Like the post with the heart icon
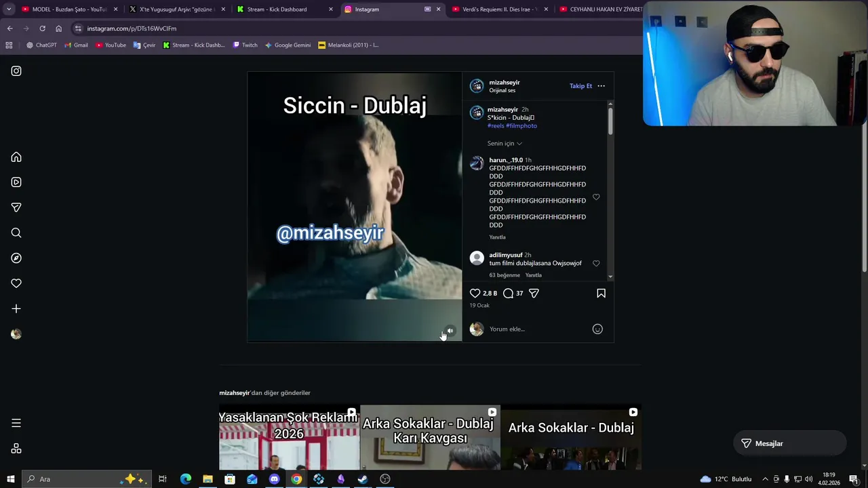This screenshot has width=868, height=488. coord(475,293)
